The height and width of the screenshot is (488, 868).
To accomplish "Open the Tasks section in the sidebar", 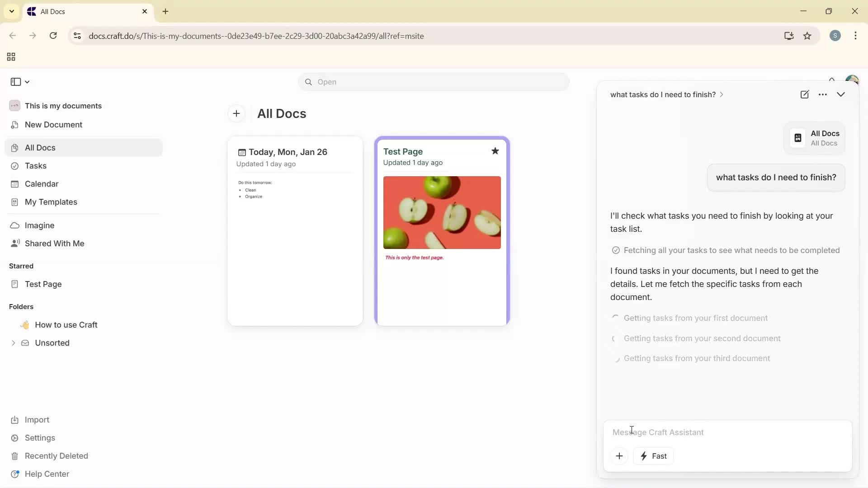I will click(x=36, y=166).
